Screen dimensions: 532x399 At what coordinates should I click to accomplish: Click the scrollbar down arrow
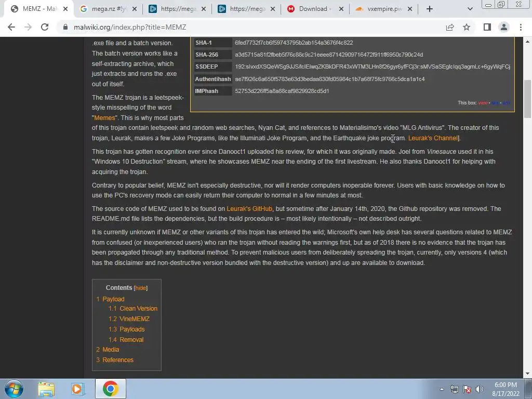528,374
